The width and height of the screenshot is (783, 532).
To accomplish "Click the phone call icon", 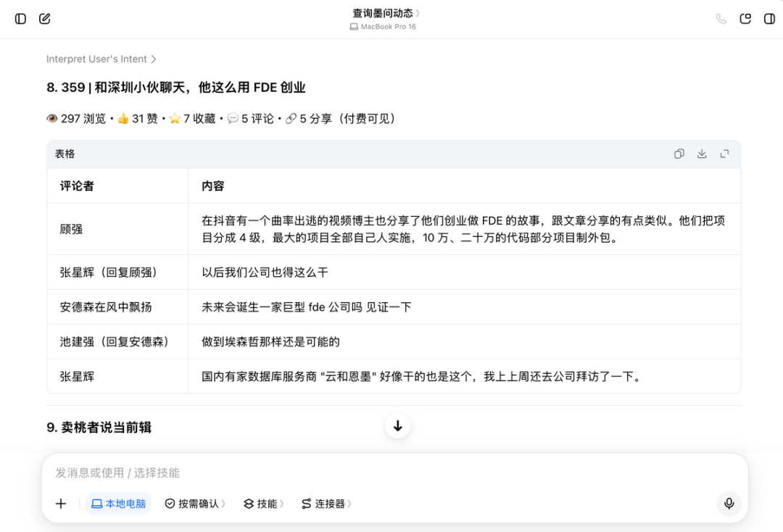I will [x=721, y=19].
